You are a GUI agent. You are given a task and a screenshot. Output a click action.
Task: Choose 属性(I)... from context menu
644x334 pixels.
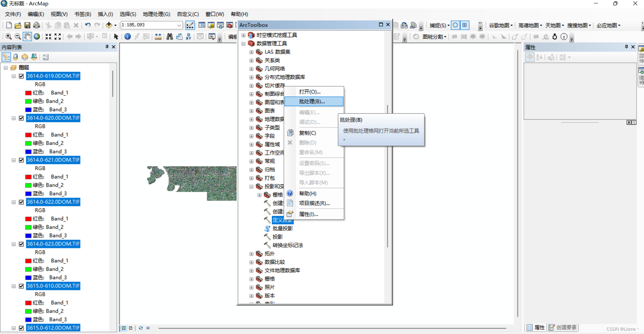314,214
